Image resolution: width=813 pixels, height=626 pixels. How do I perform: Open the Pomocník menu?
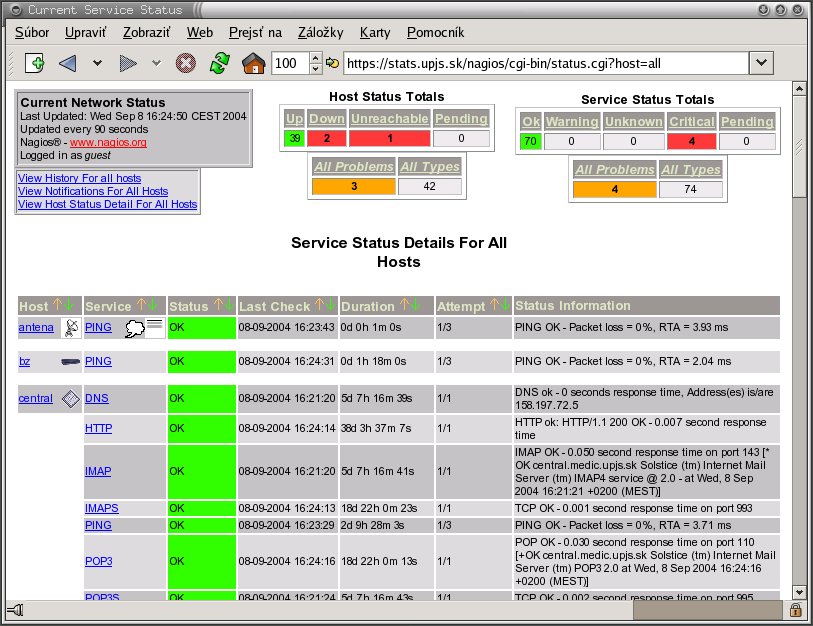(435, 32)
